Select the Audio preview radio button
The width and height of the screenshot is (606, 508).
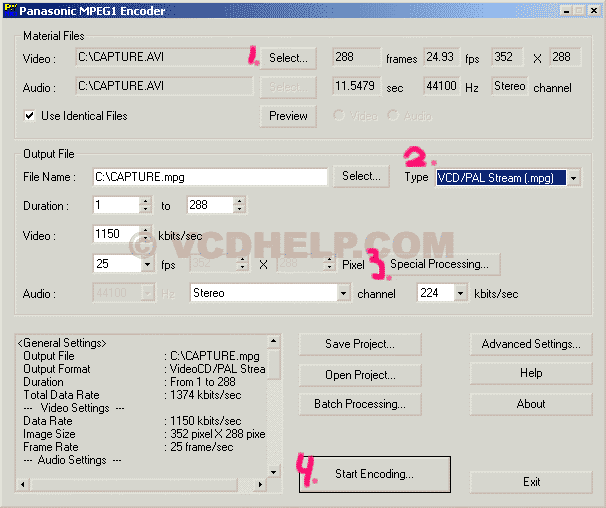coord(393,115)
